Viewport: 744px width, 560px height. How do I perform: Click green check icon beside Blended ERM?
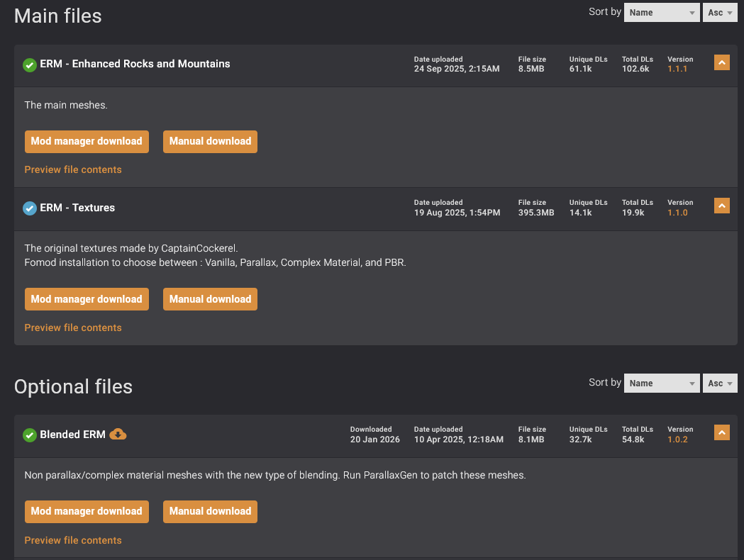(29, 435)
